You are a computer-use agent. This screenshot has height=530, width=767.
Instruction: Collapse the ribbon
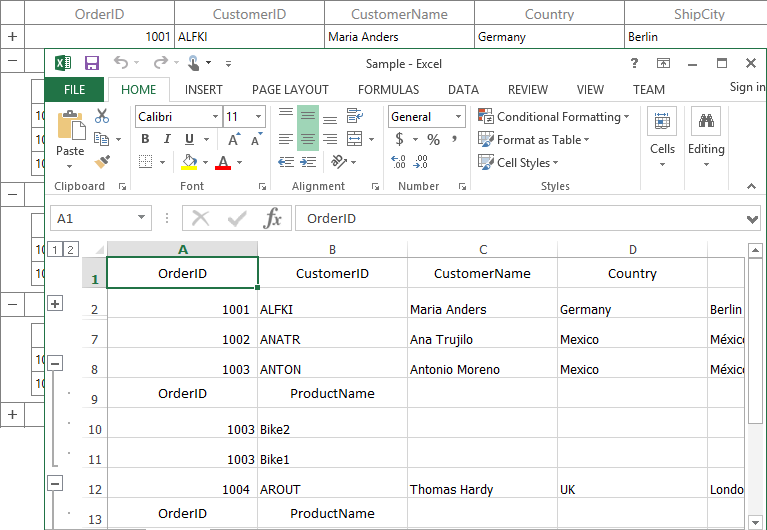751,186
